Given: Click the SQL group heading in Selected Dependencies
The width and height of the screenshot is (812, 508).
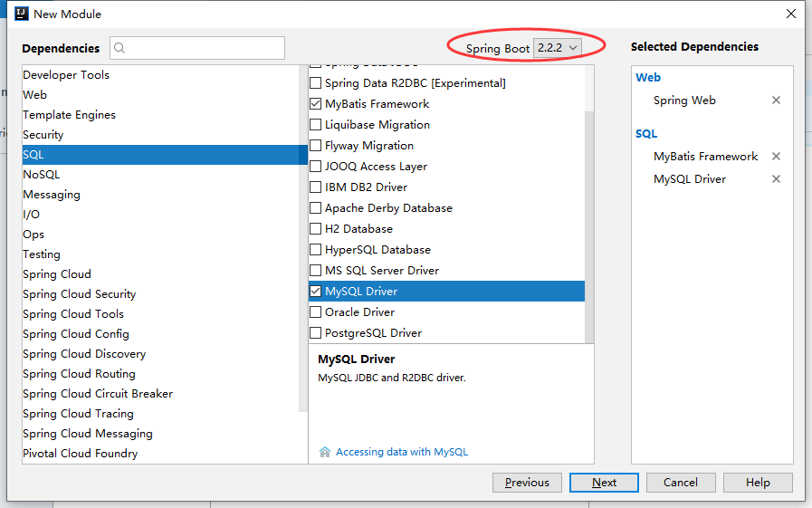Looking at the screenshot, I should coord(646,134).
